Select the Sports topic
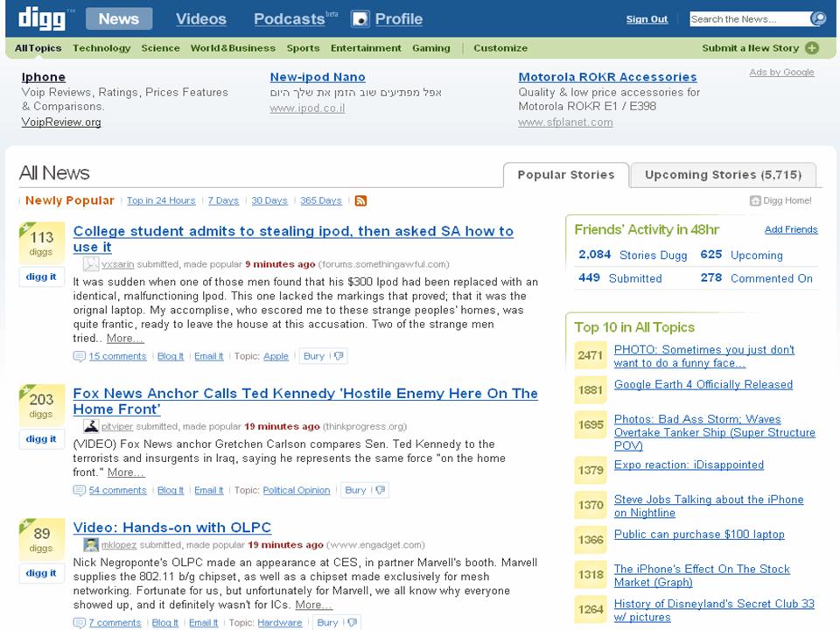The height and width of the screenshot is (630, 840). tap(304, 48)
